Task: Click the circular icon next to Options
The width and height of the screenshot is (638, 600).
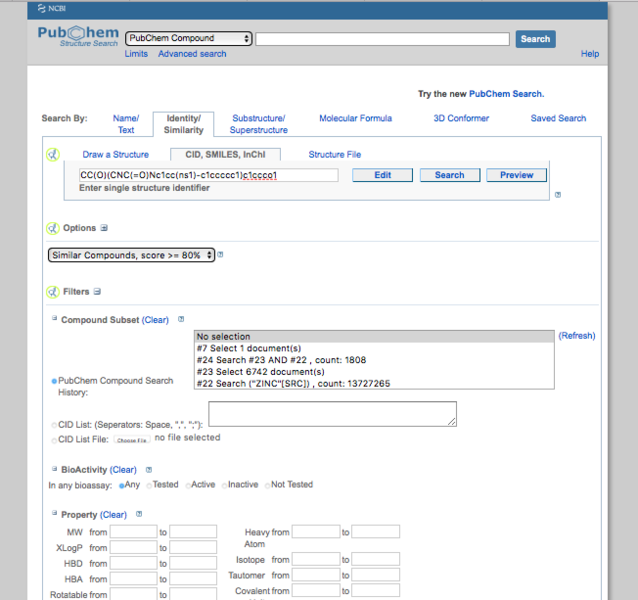Action: pos(53,228)
